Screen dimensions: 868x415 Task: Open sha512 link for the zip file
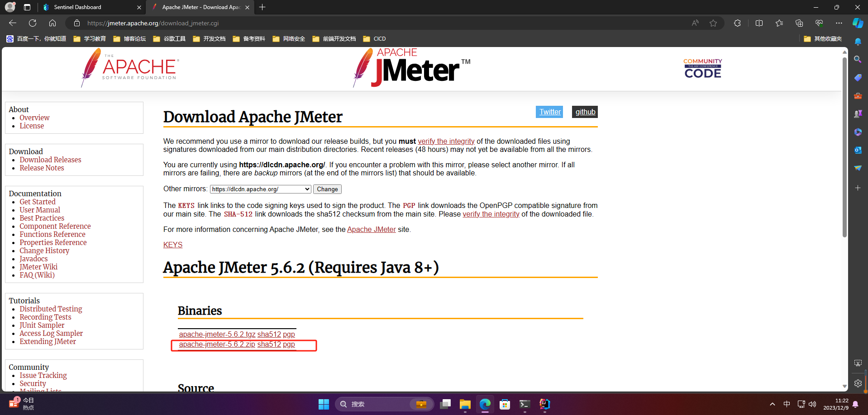tap(269, 344)
